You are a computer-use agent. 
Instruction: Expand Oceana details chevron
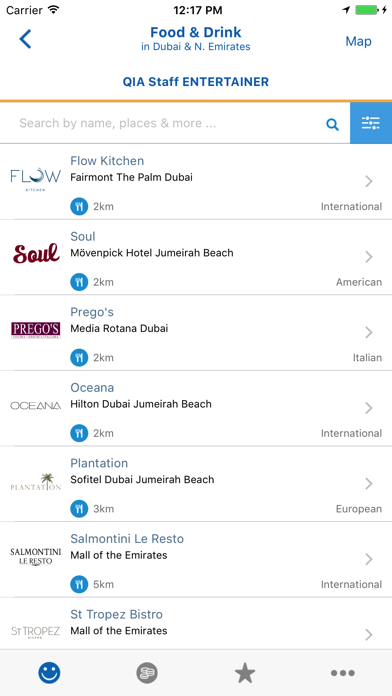[368, 408]
